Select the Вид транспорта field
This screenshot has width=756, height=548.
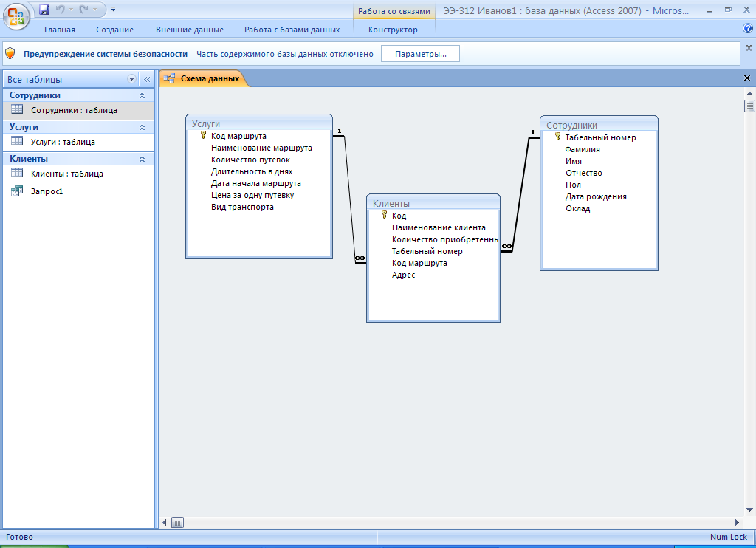(242, 207)
